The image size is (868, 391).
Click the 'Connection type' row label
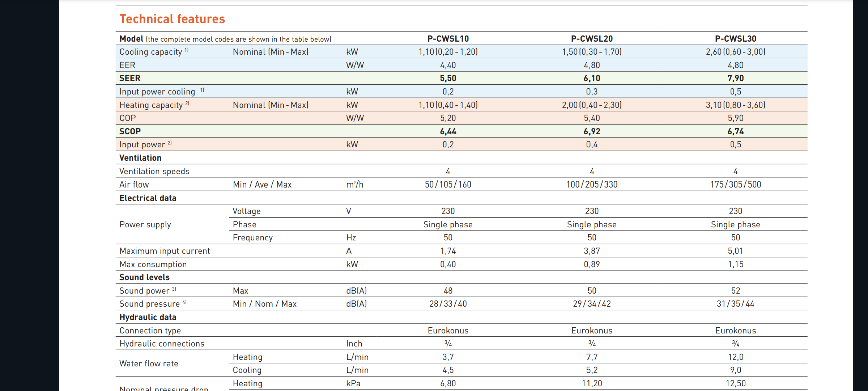150,331
